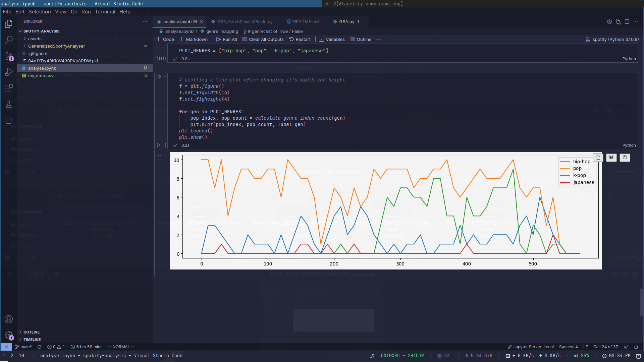
Task: Click the editor vertical scrollbar
Action: click(641, 302)
